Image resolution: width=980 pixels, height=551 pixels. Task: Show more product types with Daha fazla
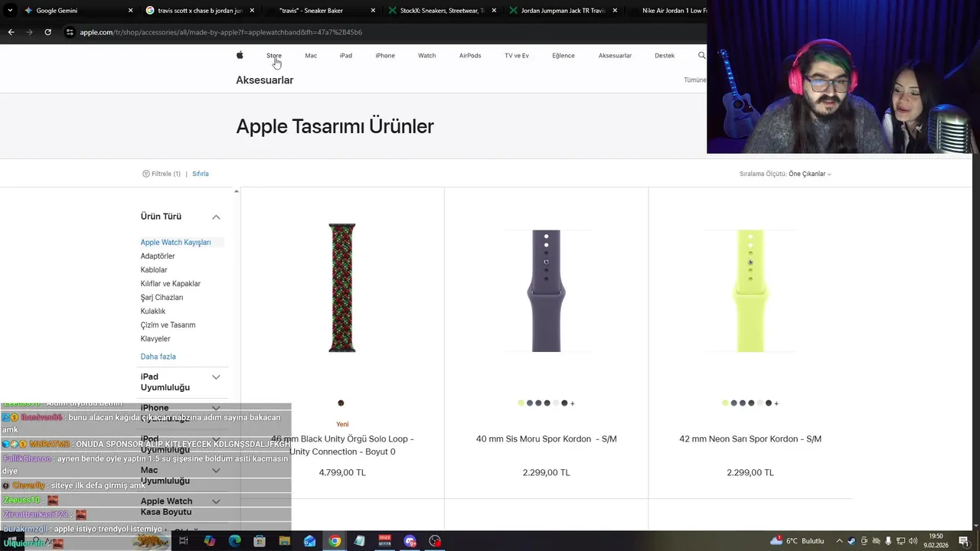(x=158, y=357)
